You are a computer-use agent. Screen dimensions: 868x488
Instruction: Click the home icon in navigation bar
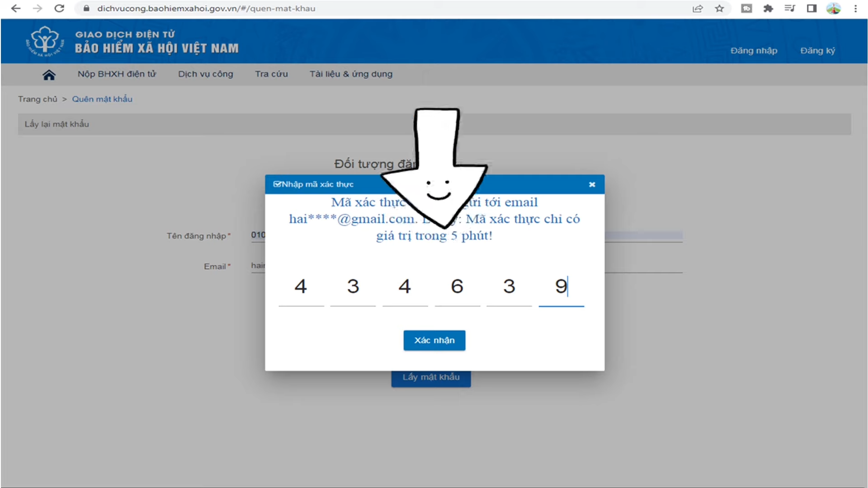coord(49,75)
